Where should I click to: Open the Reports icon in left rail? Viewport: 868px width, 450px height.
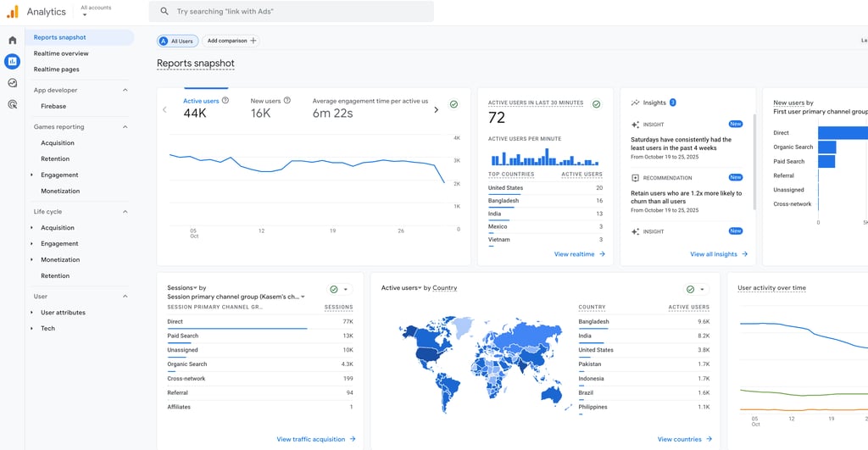pyautogui.click(x=12, y=61)
